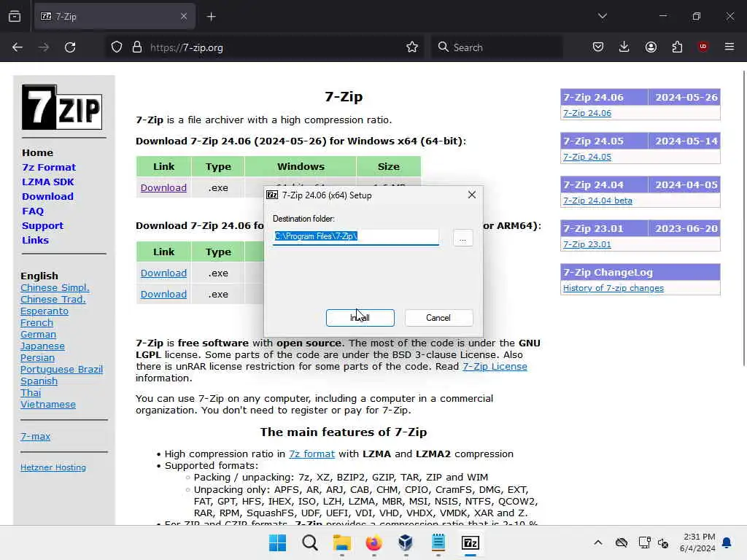This screenshot has height=560, width=747.
Task: Switch language to Japanese
Action: coord(42,346)
